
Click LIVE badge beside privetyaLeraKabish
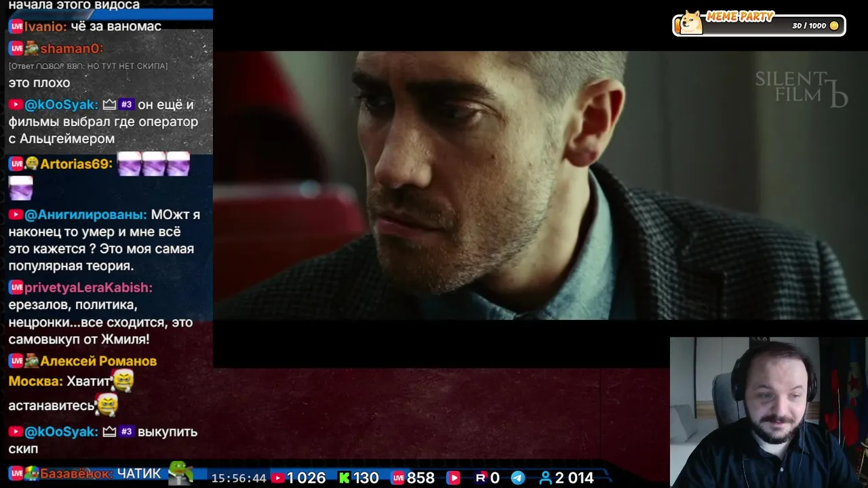pyautogui.click(x=16, y=287)
